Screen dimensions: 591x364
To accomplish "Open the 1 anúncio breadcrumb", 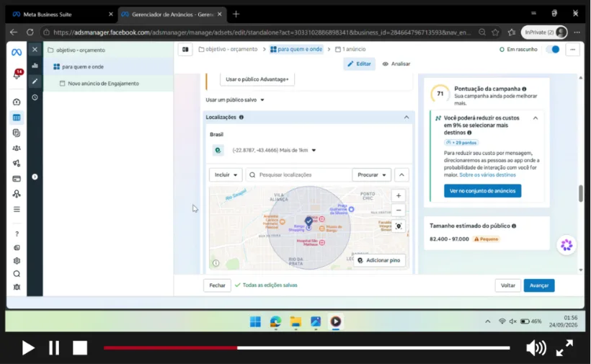I will 350,49.
